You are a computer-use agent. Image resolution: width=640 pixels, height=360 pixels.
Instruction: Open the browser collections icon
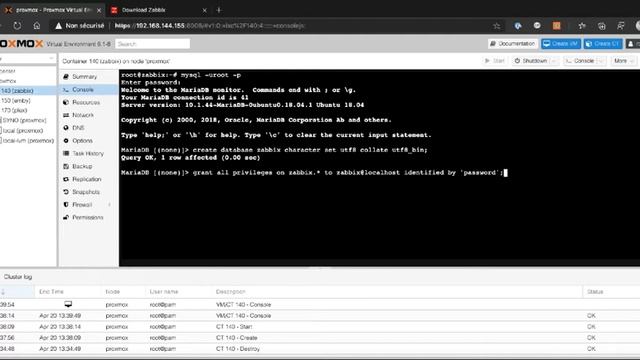[x=602, y=26]
